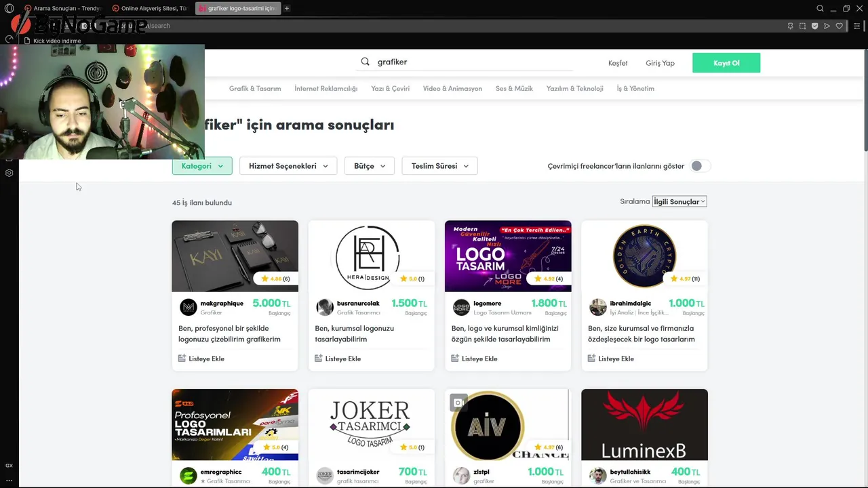Click makgraphique profile avatar
The image size is (868, 488).
188,307
